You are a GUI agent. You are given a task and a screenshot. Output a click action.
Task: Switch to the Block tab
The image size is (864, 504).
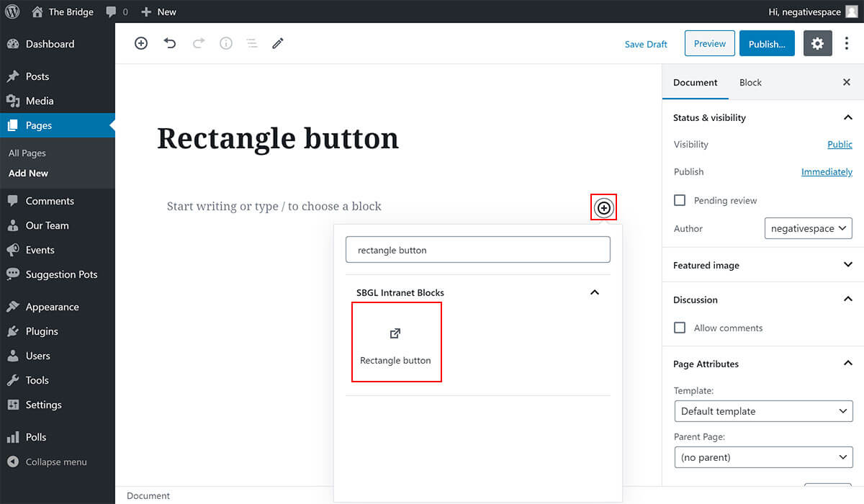pyautogui.click(x=750, y=82)
